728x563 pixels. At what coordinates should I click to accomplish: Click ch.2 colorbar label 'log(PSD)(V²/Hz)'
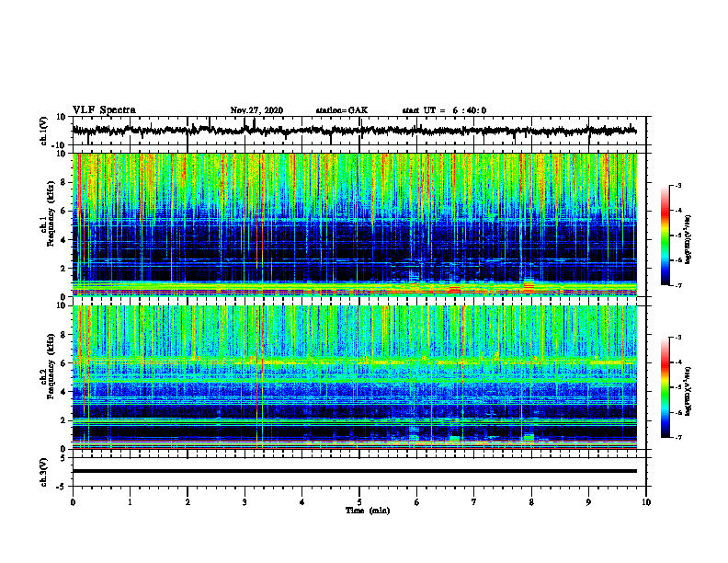[x=688, y=390]
